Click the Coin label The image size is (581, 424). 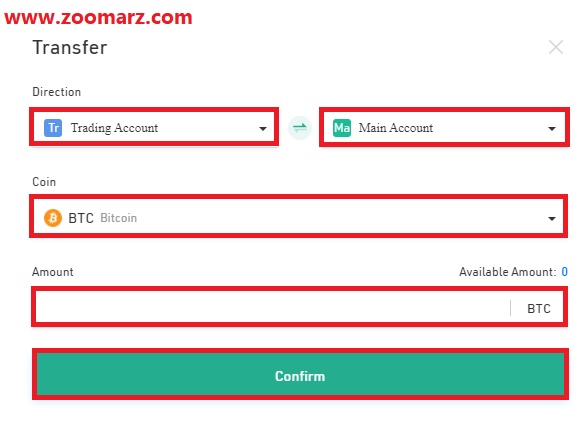pyautogui.click(x=44, y=182)
